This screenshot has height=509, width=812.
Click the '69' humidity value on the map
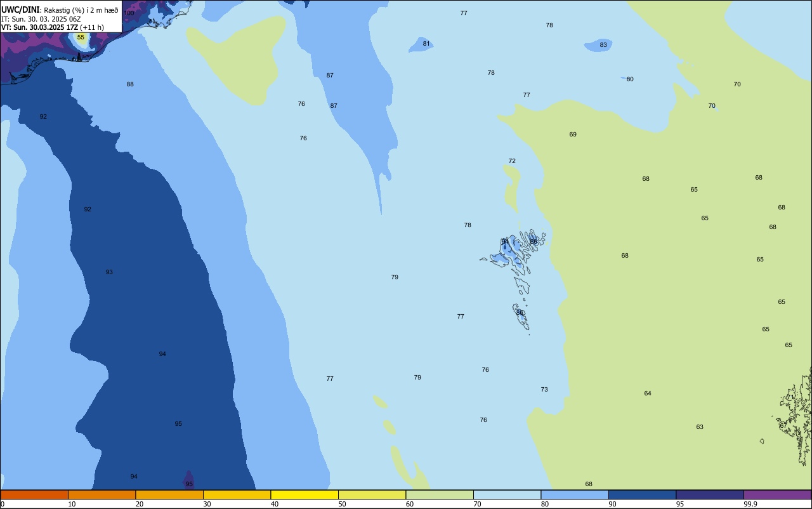[x=573, y=135]
